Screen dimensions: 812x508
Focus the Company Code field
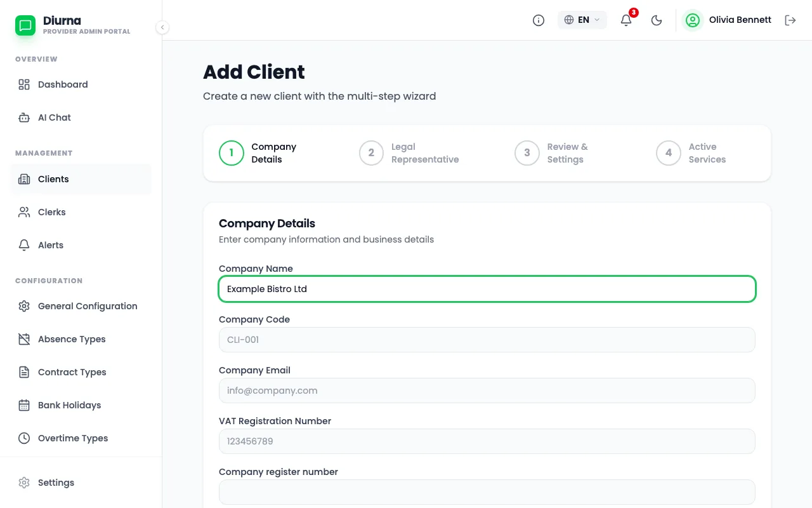click(487, 340)
